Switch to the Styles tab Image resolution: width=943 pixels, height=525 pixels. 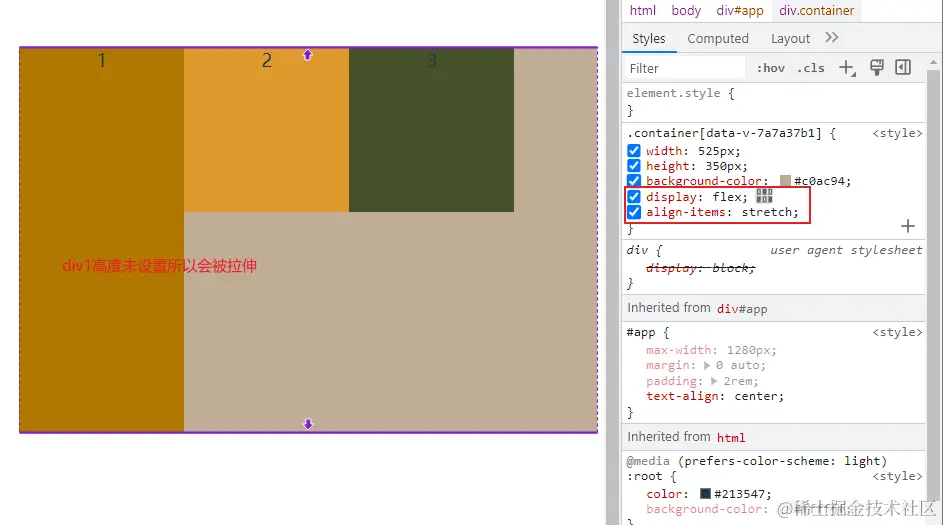click(x=648, y=38)
